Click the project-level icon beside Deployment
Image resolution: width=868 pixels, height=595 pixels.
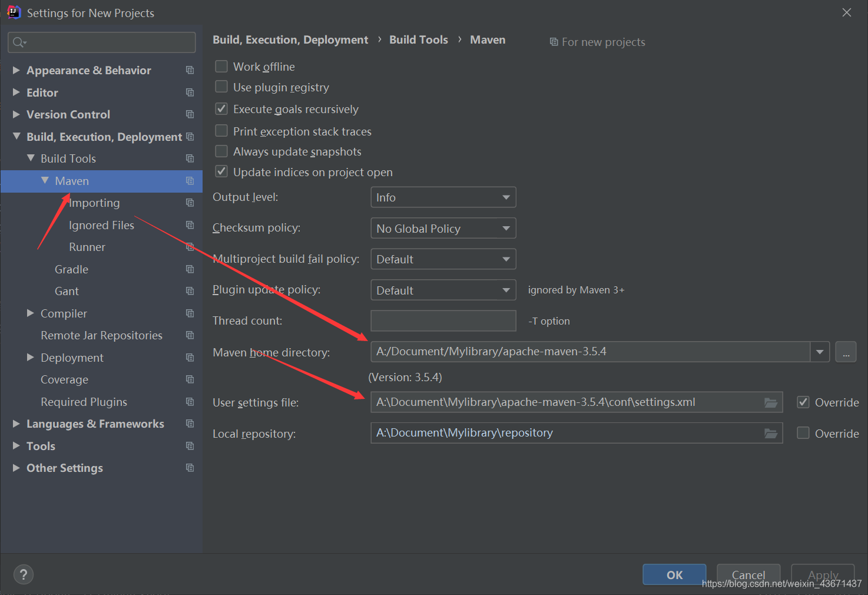point(190,358)
